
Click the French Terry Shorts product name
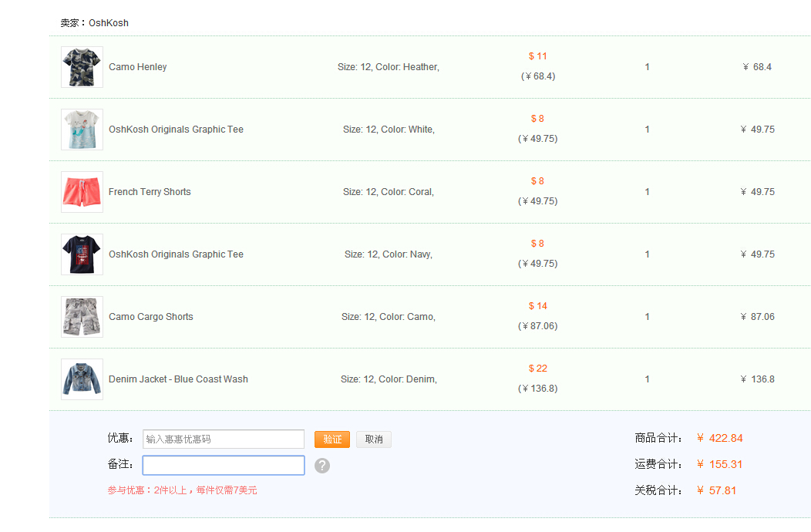pyautogui.click(x=150, y=192)
